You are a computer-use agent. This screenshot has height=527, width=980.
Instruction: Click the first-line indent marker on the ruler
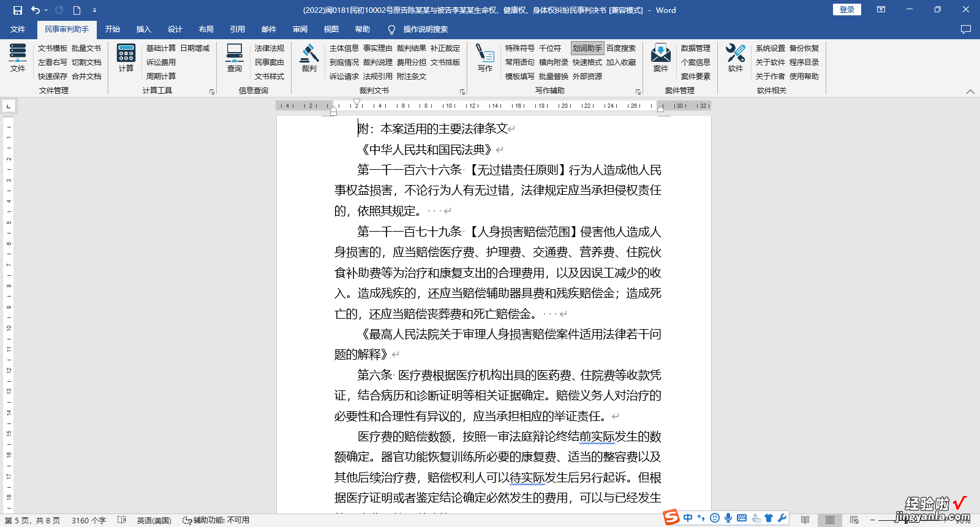356,102
